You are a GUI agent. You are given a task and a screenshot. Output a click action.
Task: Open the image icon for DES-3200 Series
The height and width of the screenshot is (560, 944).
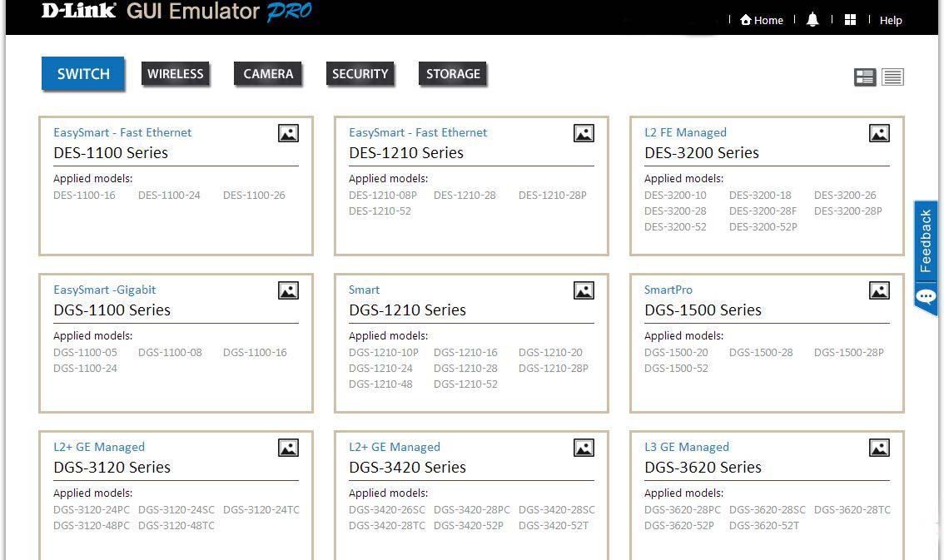click(879, 133)
